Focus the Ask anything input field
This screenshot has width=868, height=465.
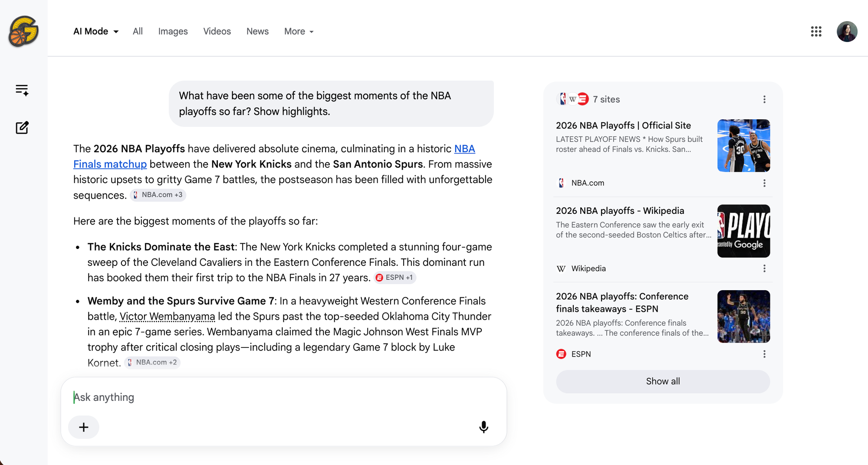click(284, 397)
